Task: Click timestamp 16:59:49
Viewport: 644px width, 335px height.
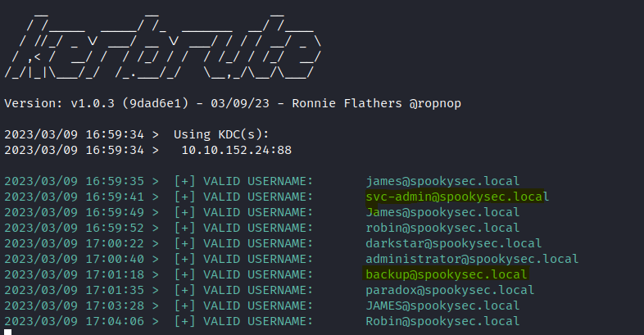Action: point(115,212)
